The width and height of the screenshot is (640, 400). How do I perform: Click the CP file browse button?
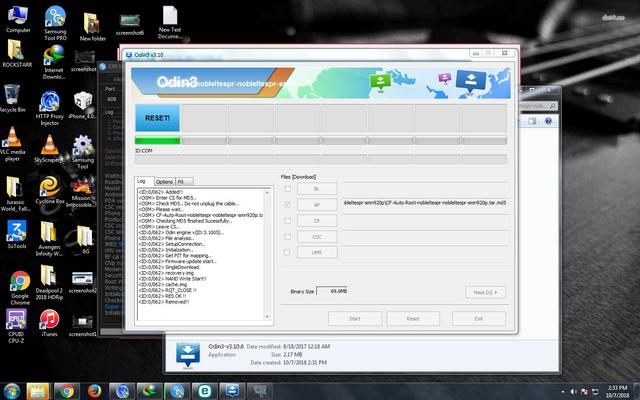click(x=317, y=220)
